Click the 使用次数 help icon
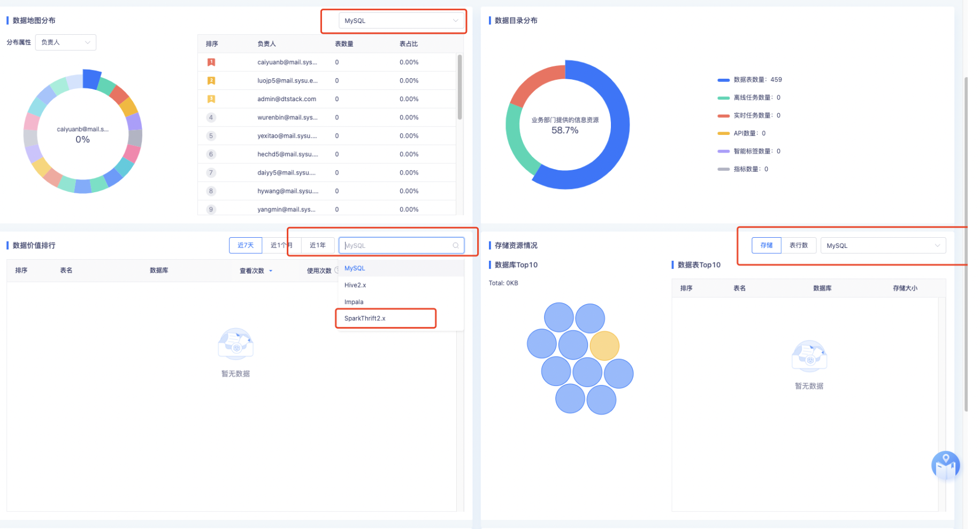The width and height of the screenshot is (980, 529). (336, 270)
